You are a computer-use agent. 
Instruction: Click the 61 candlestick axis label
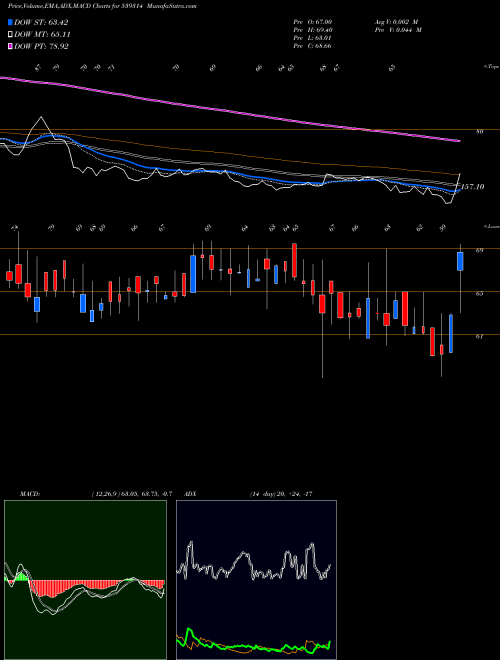[x=479, y=336]
